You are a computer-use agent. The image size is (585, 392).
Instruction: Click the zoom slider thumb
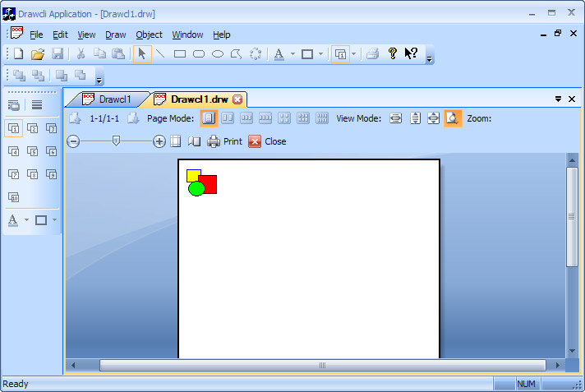click(x=116, y=141)
